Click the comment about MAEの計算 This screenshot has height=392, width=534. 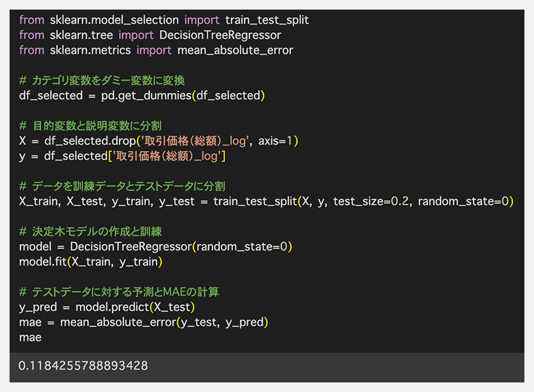coord(119,292)
